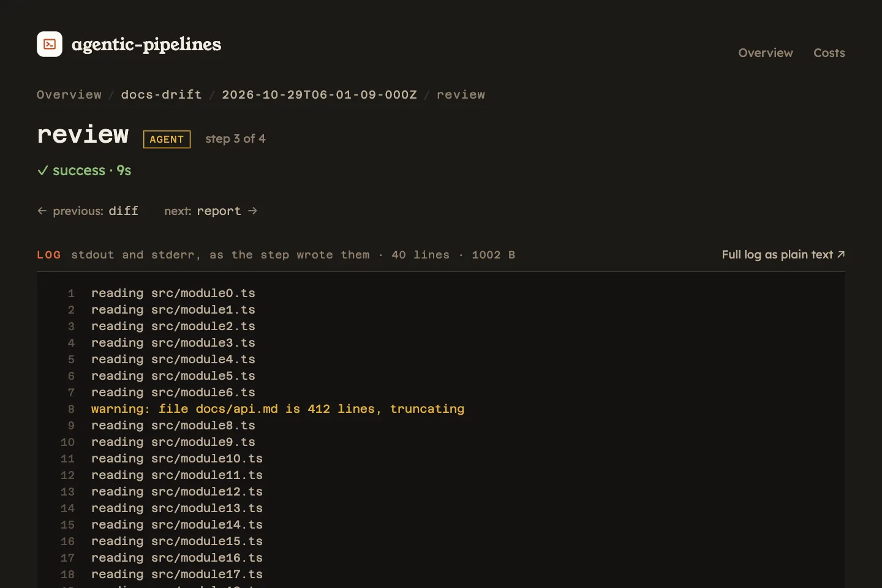Go to previous step diff
Viewport: 882px width, 588px height.
[88, 211]
